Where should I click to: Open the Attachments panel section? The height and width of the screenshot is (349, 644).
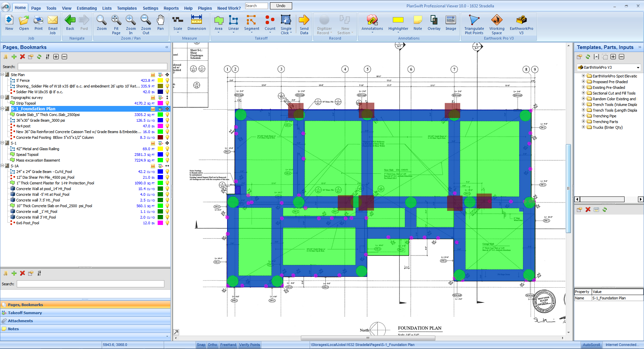pos(85,321)
